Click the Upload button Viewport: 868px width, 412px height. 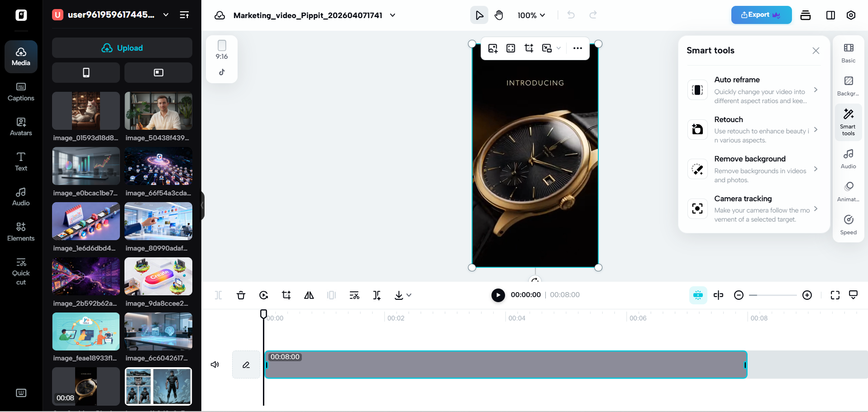[x=122, y=48]
